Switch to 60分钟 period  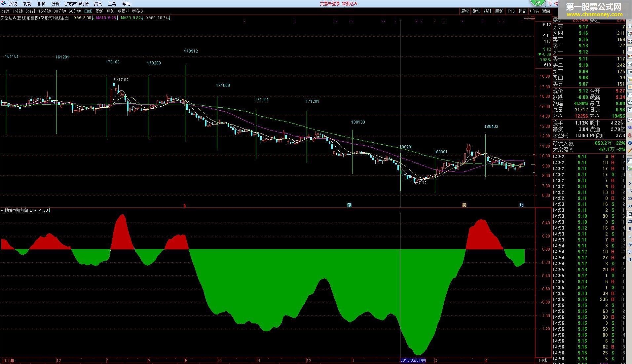pyautogui.click(x=75, y=11)
